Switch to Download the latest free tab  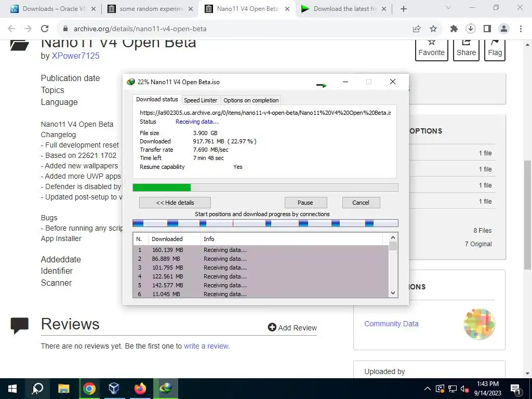pyautogui.click(x=344, y=9)
